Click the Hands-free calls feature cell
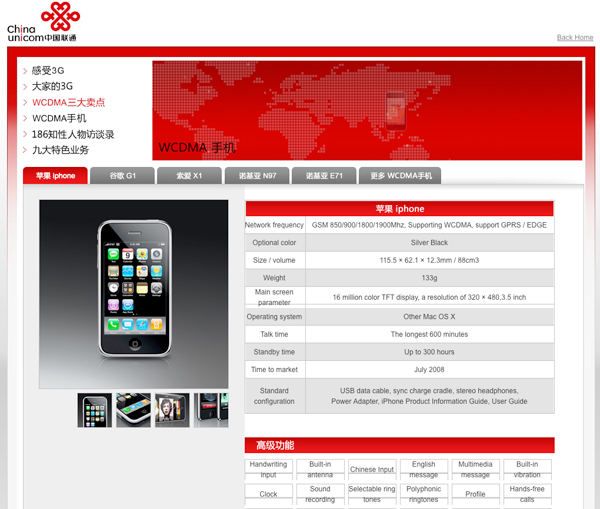Image resolution: width=600 pixels, height=509 pixels. [527, 494]
